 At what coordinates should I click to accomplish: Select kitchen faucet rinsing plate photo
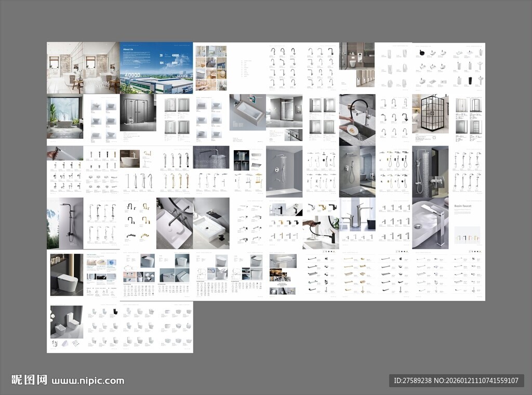[357, 120]
